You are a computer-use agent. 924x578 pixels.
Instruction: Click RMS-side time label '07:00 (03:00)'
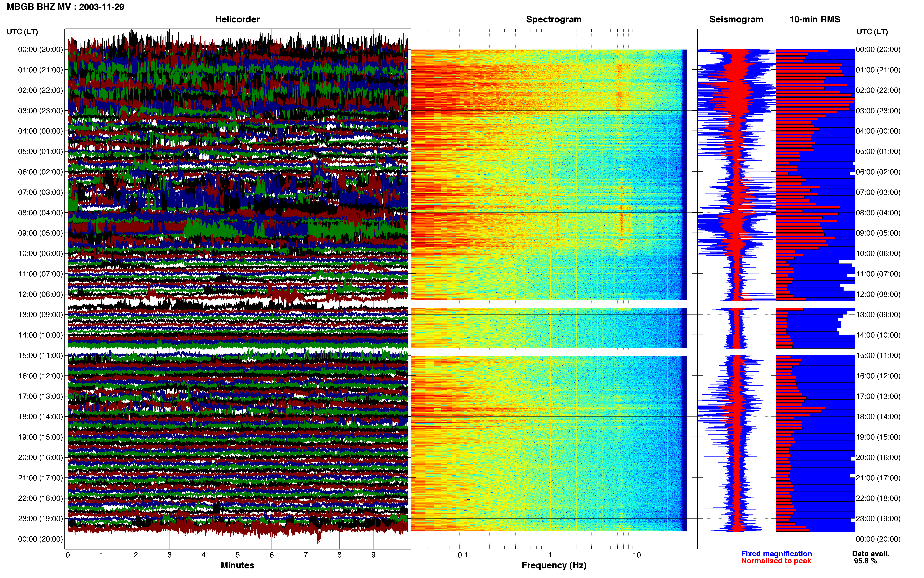(x=878, y=192)
